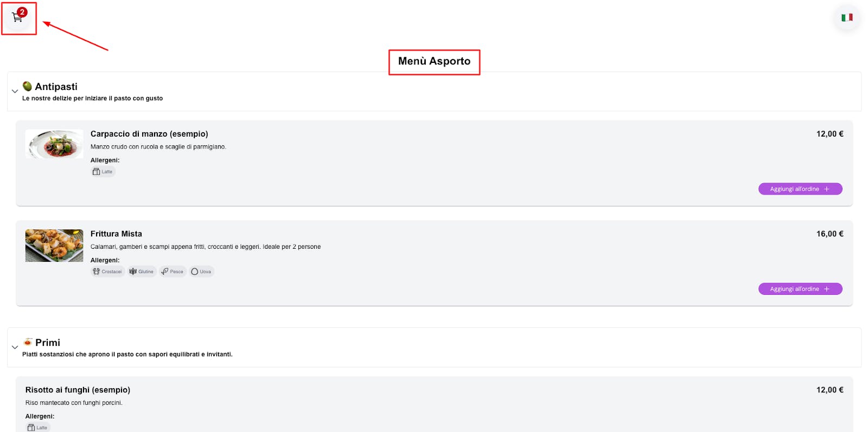Click the Pesce allergen badge
Image resolution: width=868 pixels, height=432 pixels.
(x=173, y=272)
